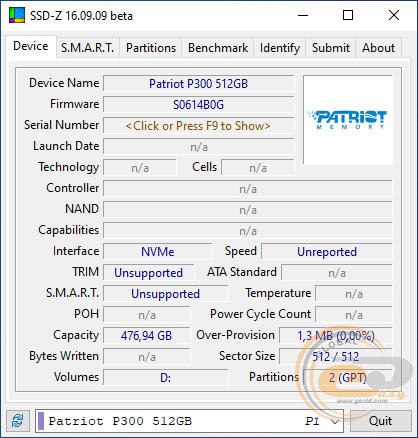This screenshot has height=438, width=418.
Task: Click the Technology n/a field
Action: [x=140, y=168]
